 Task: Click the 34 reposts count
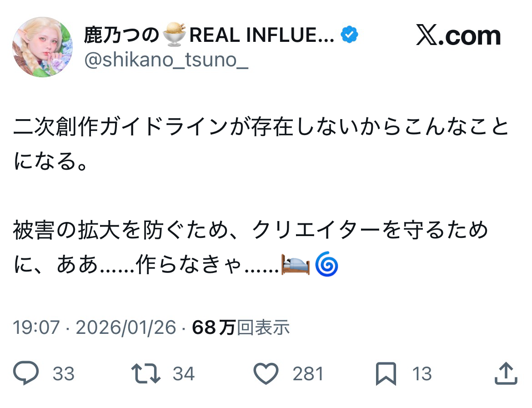pyautogui.click(x=184, y=374)
